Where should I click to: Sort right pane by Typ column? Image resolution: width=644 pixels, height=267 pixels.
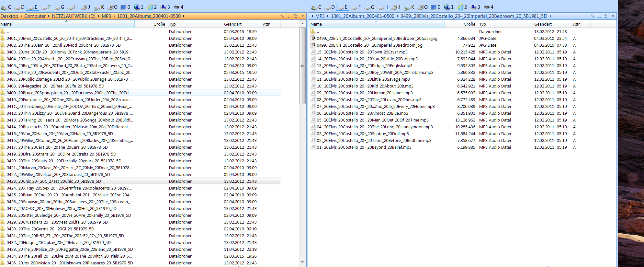tap(505, 24)
